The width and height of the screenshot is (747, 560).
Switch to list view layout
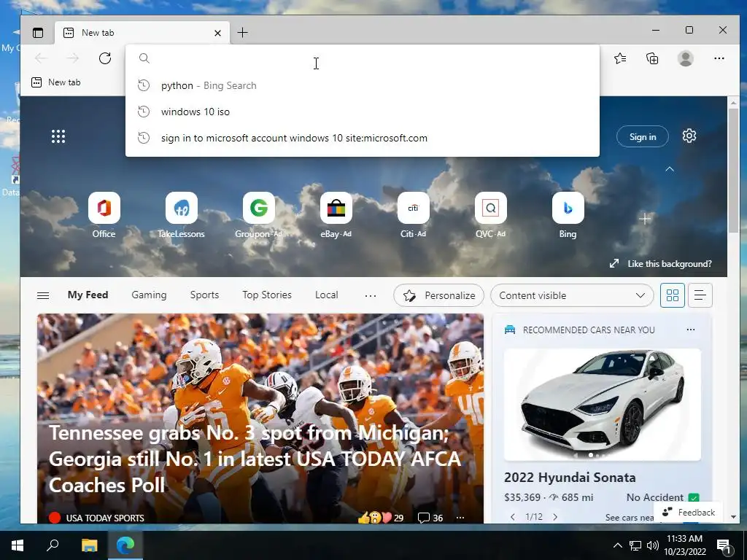[x=700, y=295]
